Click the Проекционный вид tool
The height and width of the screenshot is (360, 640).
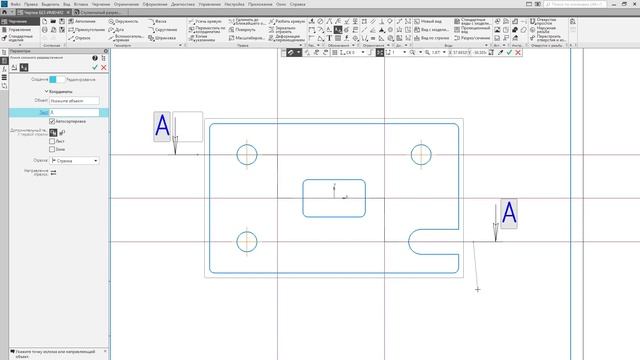(472, 30)
